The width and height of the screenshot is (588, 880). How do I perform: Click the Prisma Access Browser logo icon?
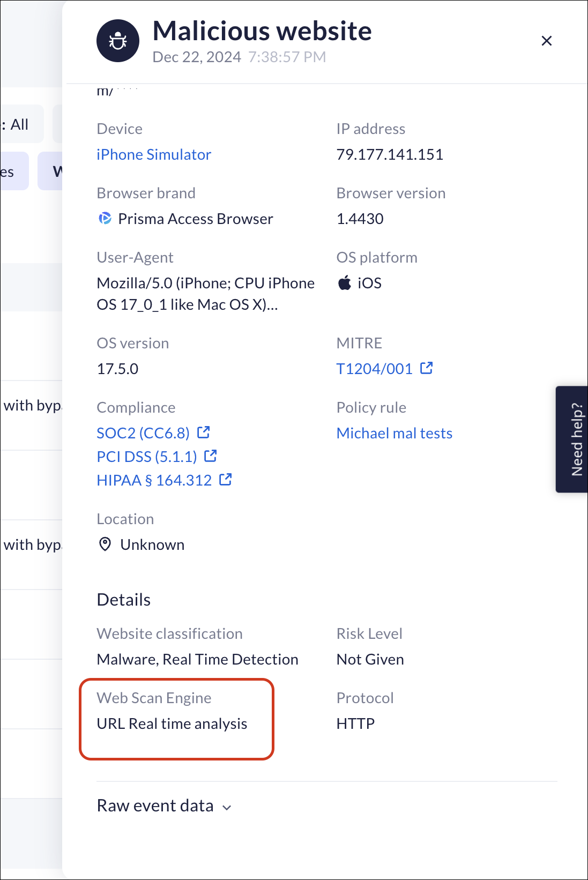(x=105, y=219)
